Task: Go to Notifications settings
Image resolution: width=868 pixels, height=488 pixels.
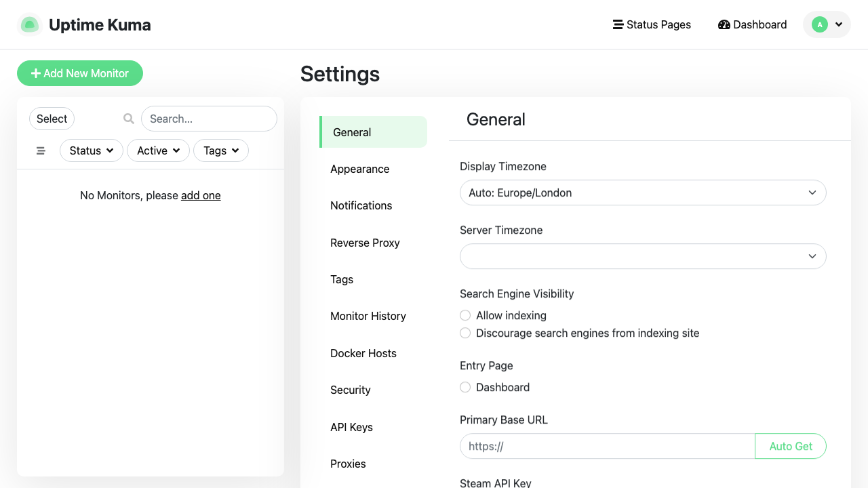Action: coord(373,205)
